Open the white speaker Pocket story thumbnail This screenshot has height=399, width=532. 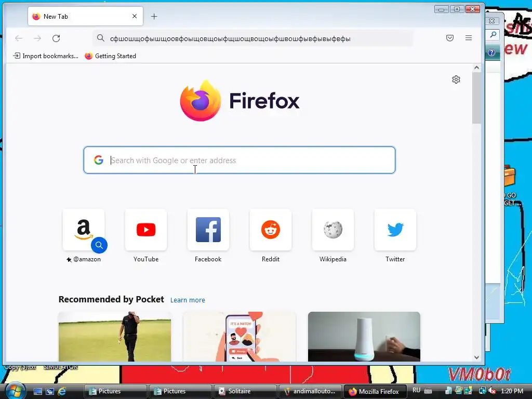pos(364,337)
